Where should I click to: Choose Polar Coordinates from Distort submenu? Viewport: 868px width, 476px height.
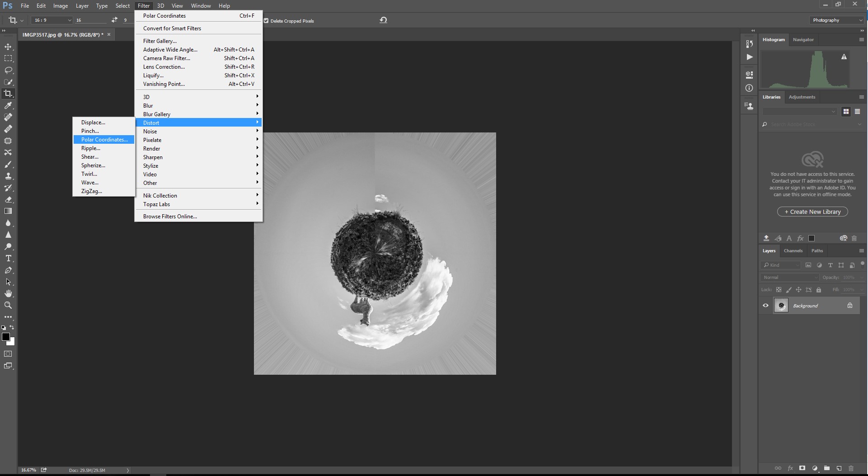[104, 140]
